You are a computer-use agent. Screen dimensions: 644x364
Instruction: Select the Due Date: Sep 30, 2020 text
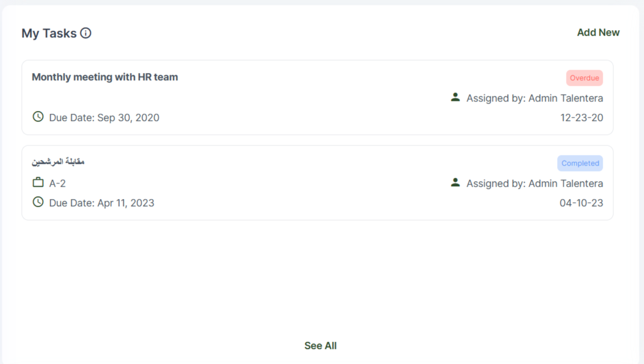(x=104, y=118)
